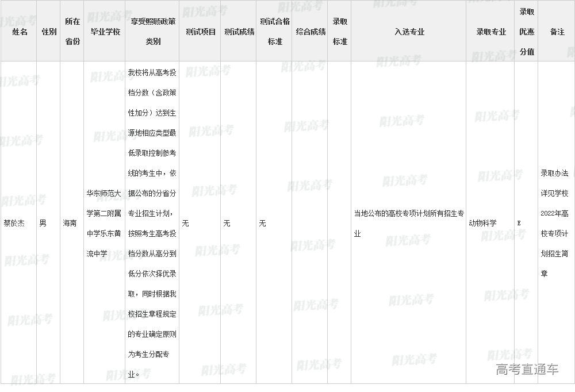
Task: Select the 测试合格标准 column header
Action: click(x=274, y=32)
